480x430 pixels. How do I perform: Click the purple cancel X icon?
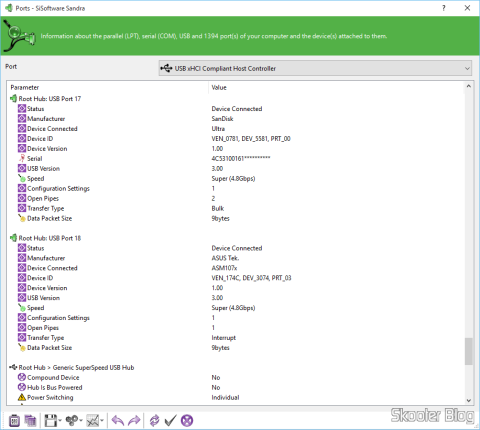tap(187, 421)
